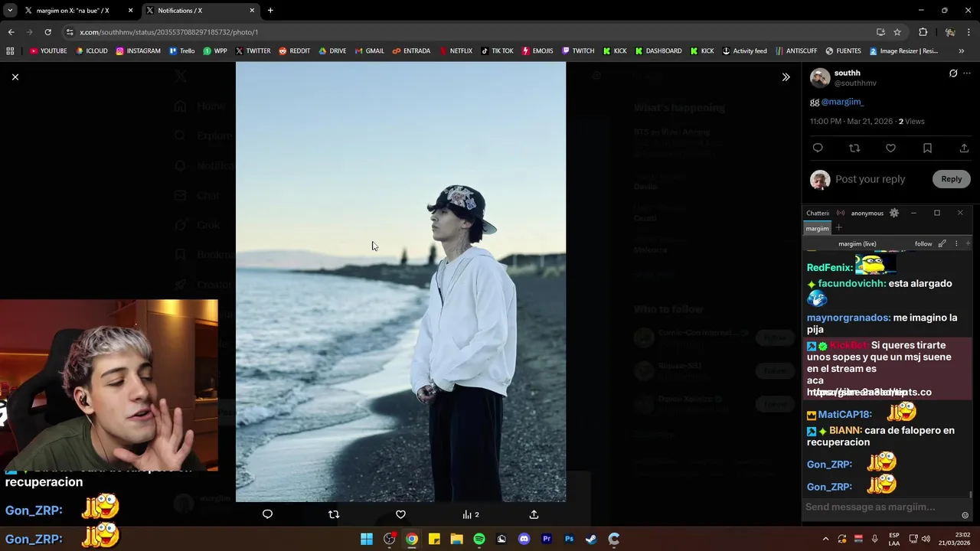Click the Reply button
Viewport: 980px width, 551px height.
(x=952, y=179)
